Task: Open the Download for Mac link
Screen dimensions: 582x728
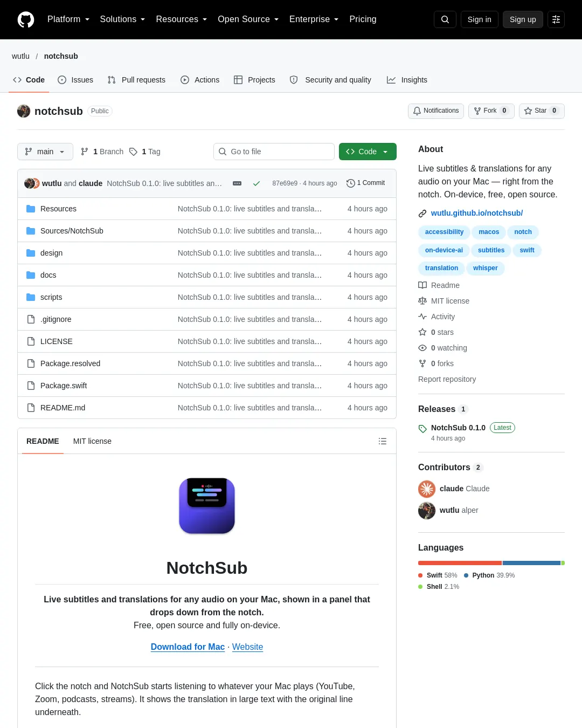Action: click(x=188, y=647)
